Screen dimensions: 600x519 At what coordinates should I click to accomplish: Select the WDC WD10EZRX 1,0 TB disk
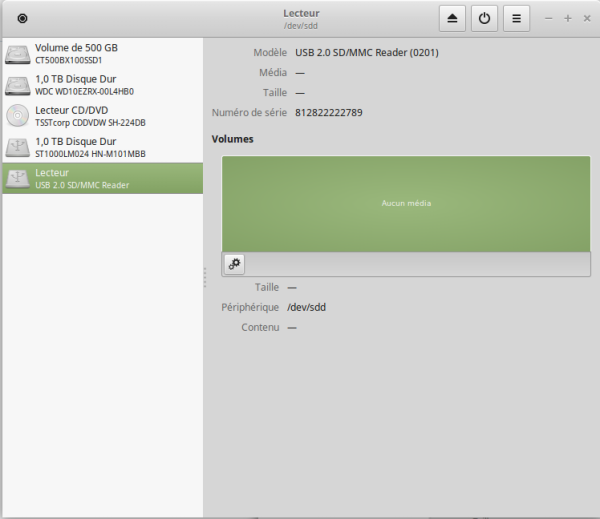tap(103, 85)
